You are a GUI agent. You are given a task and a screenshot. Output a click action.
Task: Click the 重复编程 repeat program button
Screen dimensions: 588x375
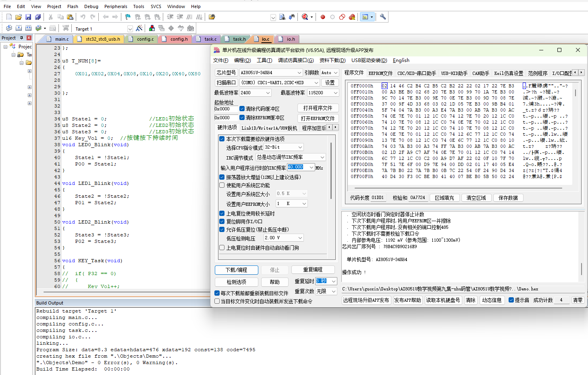[313, 269]
